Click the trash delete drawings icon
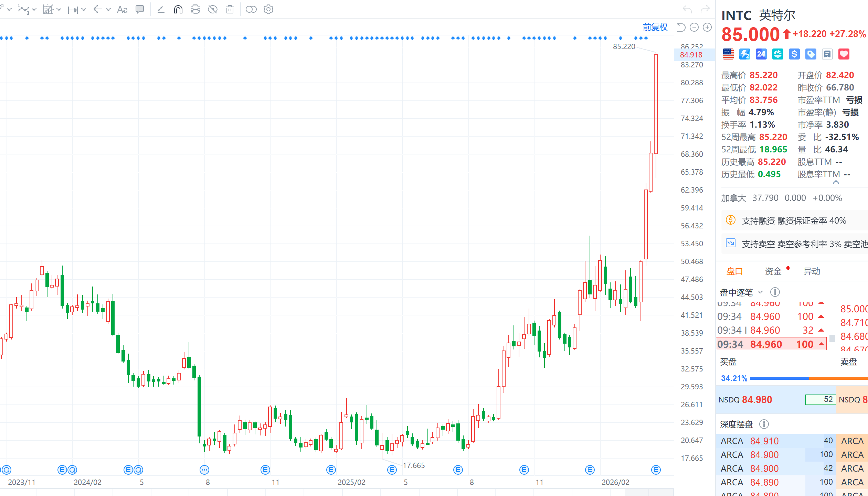The height and width of the screenshot is (496, 868). (x=230, y=9)
